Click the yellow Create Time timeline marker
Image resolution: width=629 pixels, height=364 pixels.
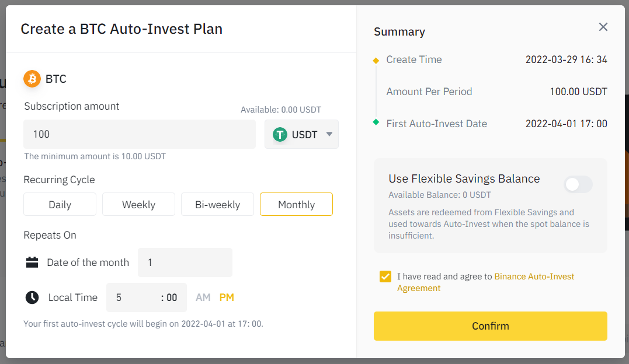376,60
